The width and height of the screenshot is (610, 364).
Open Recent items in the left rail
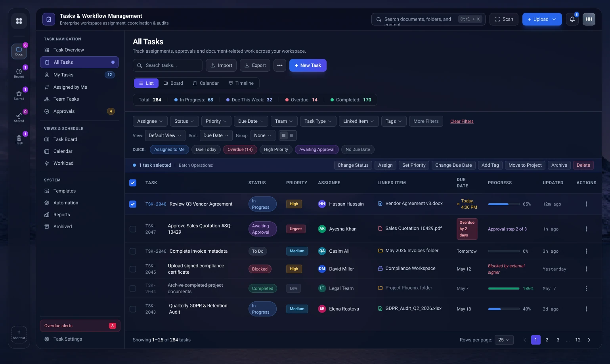click(x=19, y=74)
